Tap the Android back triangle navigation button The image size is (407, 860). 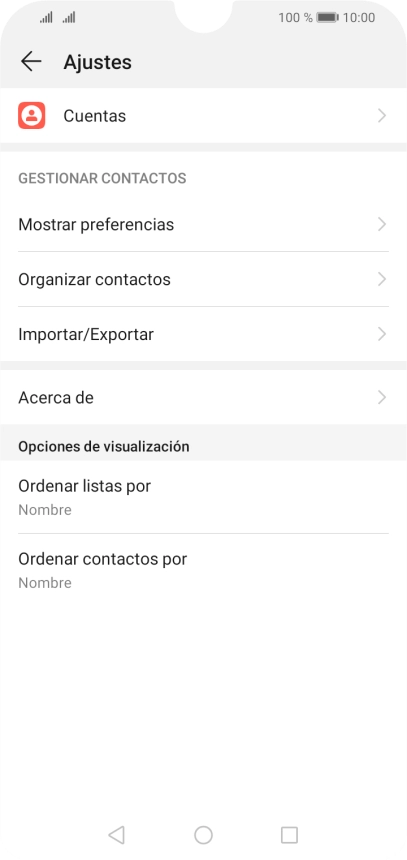point(116,835)
